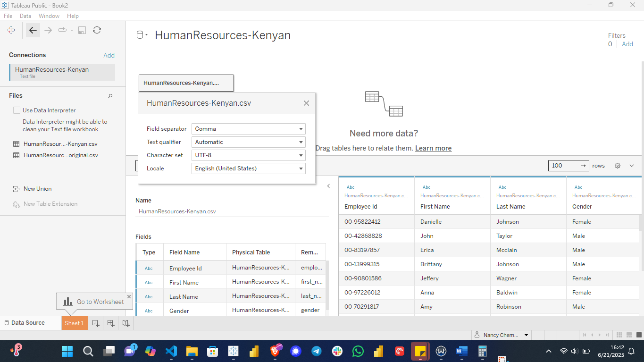Click the New Union icon
Image resolution: width=644 pixels, height=362 pixels.
[17, 189]
